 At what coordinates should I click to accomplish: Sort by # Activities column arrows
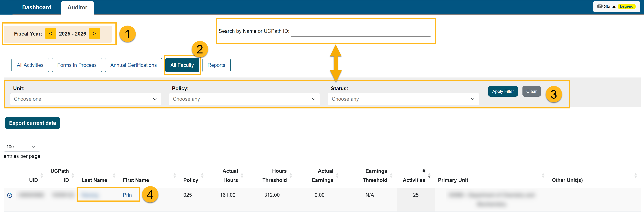coord(429,175)
